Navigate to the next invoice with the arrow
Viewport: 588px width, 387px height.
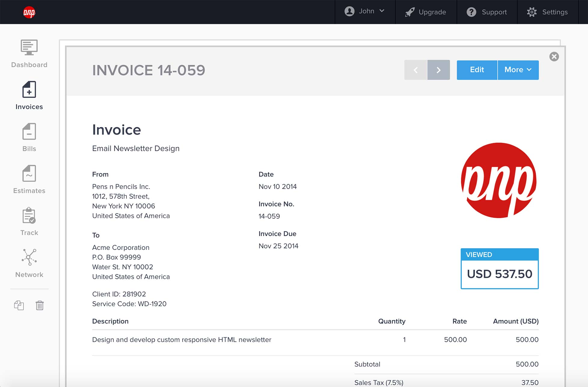(439, 70)
